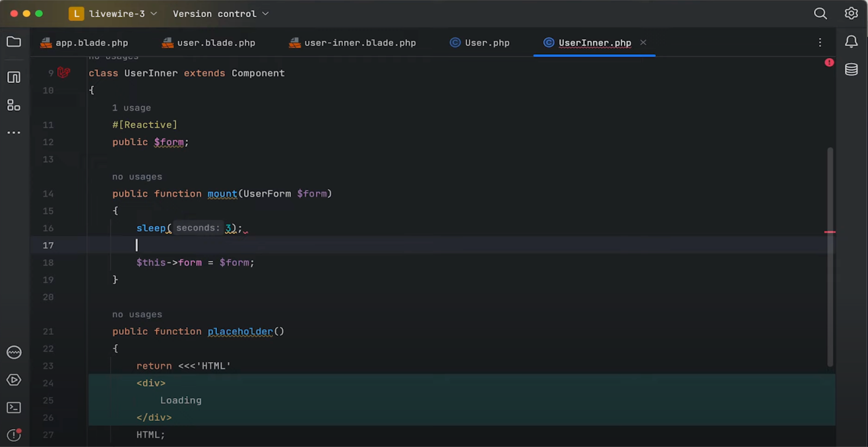Click the #[Reactive] attribute

[x=145, y=125]
